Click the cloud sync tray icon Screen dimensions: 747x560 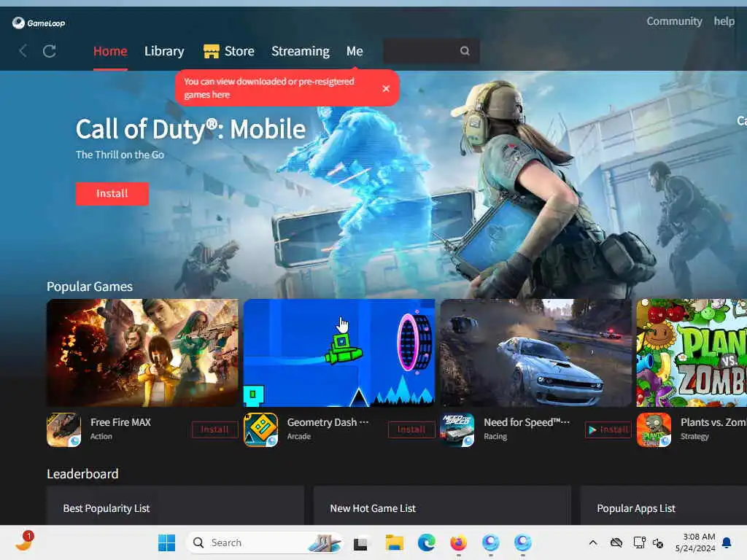click(x=616, y=542)
